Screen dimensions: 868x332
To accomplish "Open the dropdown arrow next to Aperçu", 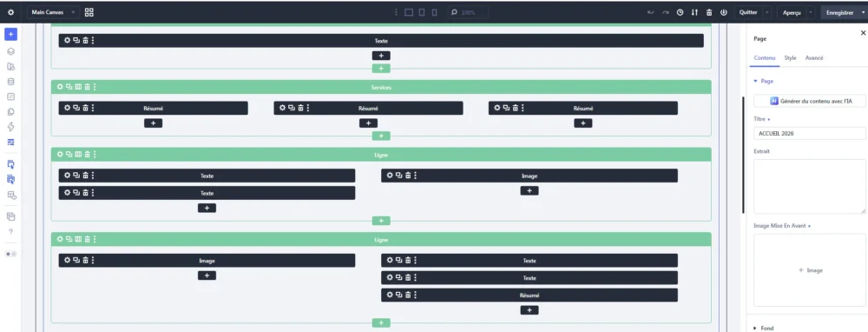I will pos(811,12).
